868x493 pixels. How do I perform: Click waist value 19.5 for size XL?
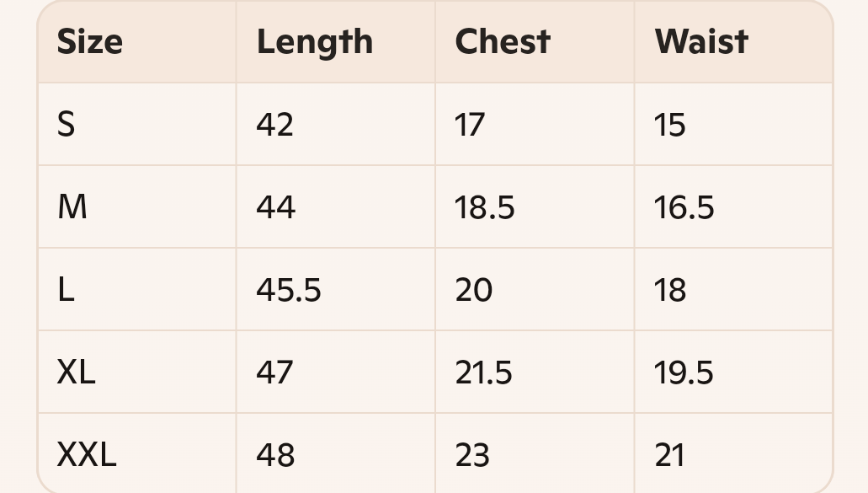(683, 372)
